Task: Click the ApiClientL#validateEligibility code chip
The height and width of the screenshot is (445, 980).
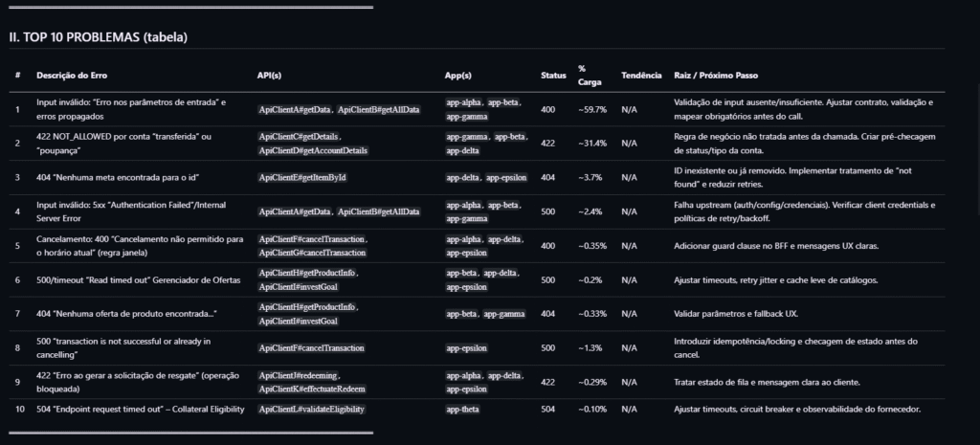Action: click(312, 410)
